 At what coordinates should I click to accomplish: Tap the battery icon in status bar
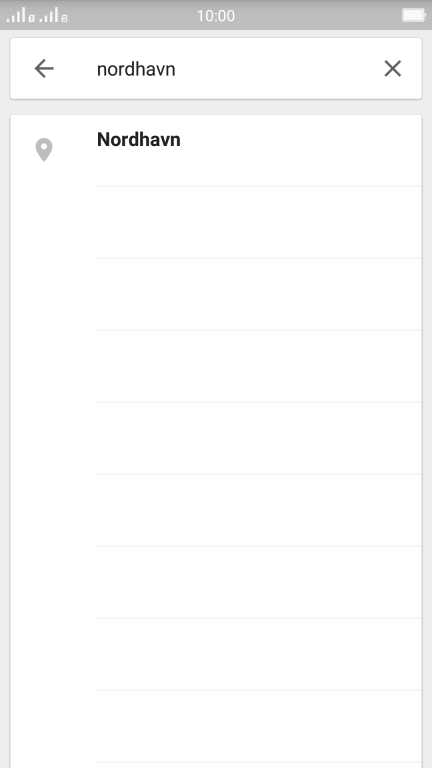click(414, 15)
